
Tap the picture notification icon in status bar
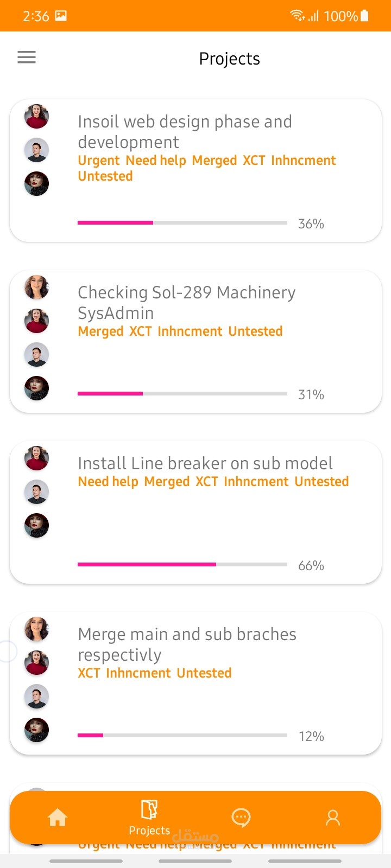pyautogui.click(x=61, y=16)
